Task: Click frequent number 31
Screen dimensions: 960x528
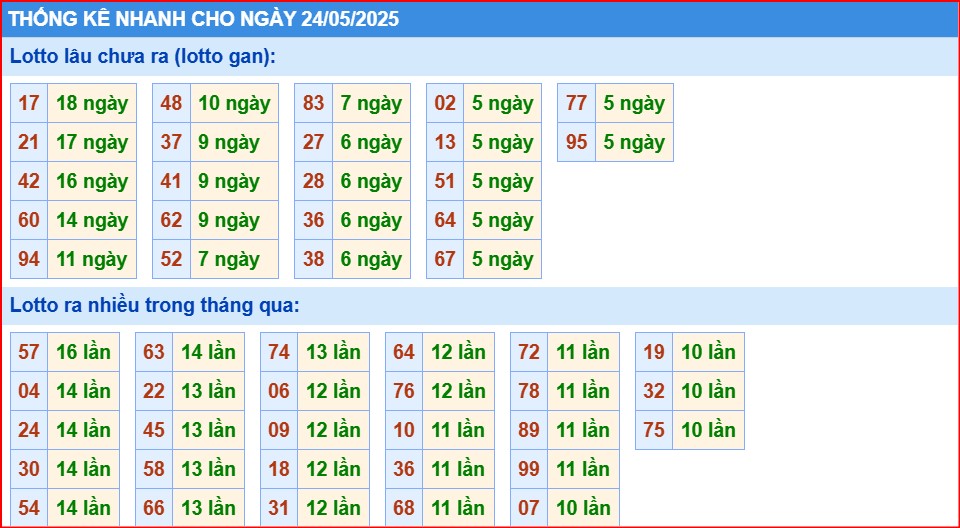Action: click(279, 508)
